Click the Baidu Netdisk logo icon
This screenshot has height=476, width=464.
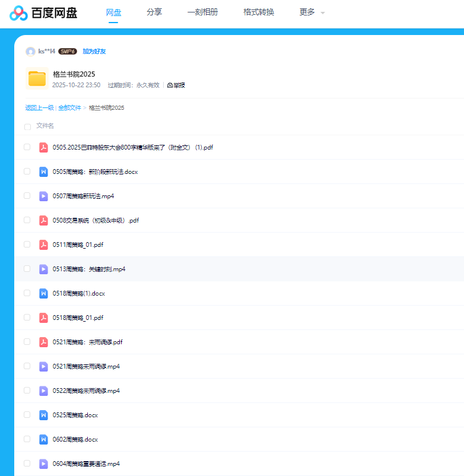point(18,13)
